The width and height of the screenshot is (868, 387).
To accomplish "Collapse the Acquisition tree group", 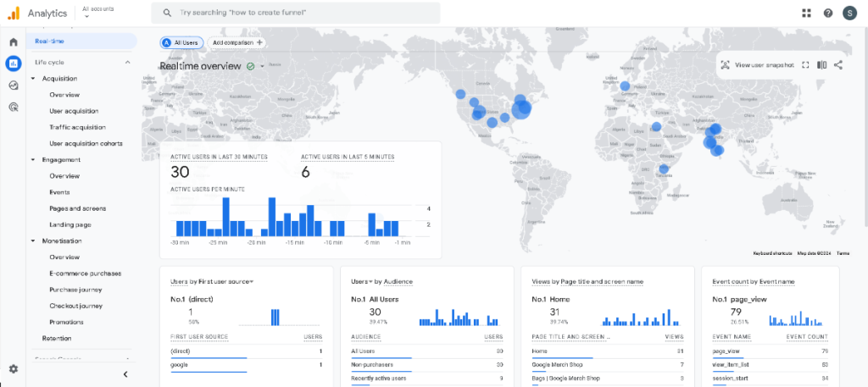I will pos(33,79).
